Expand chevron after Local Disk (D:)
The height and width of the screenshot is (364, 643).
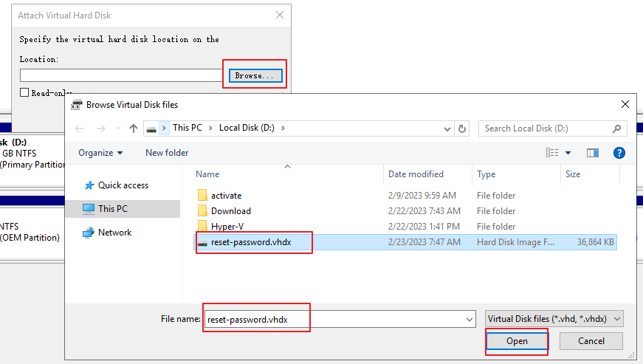[x=283, y=128]
